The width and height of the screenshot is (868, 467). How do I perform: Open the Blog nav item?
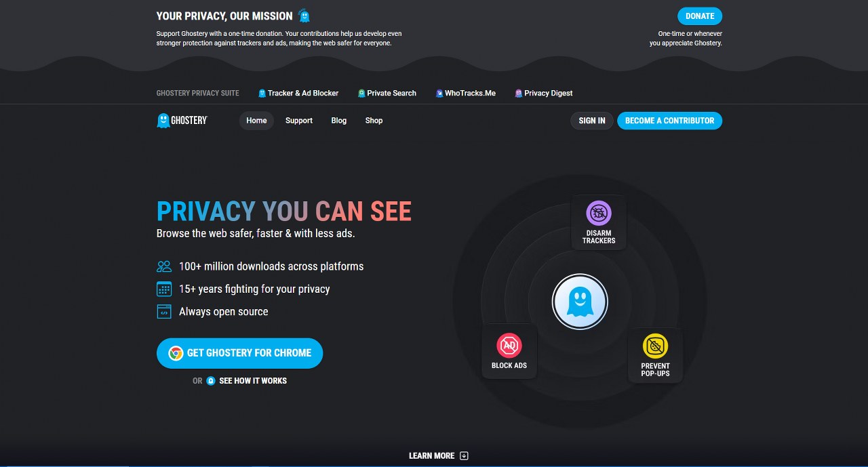tap(339, 121)
